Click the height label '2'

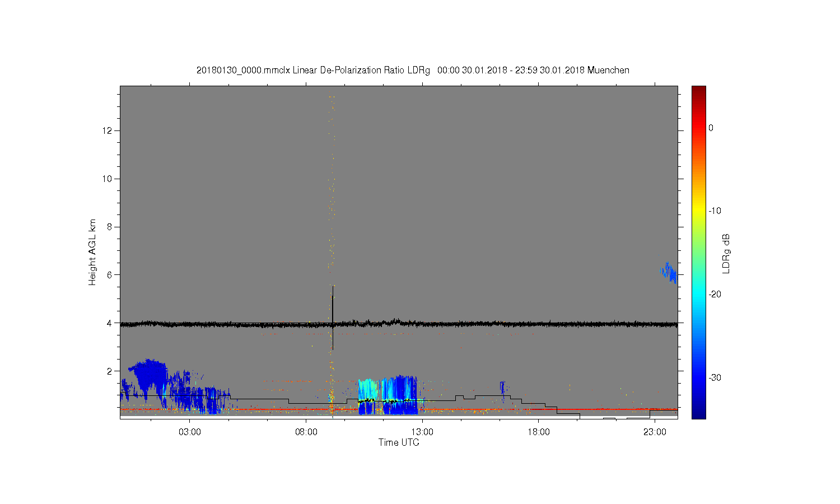[x=109, y=371]
